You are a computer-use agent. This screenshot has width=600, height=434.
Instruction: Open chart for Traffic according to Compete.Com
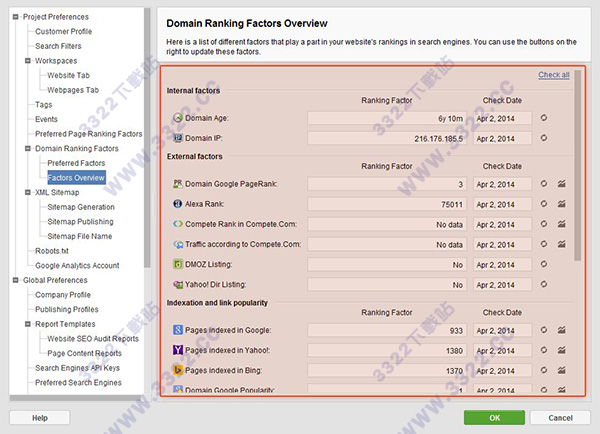coord(561,244)
